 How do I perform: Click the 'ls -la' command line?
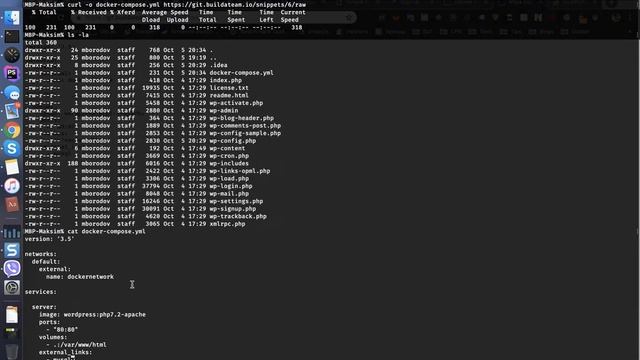(78, 35)
